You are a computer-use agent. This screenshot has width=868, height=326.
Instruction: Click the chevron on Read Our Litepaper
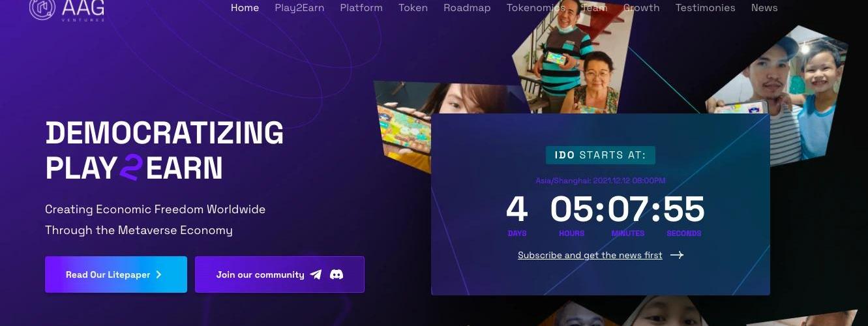coord(158,274)
